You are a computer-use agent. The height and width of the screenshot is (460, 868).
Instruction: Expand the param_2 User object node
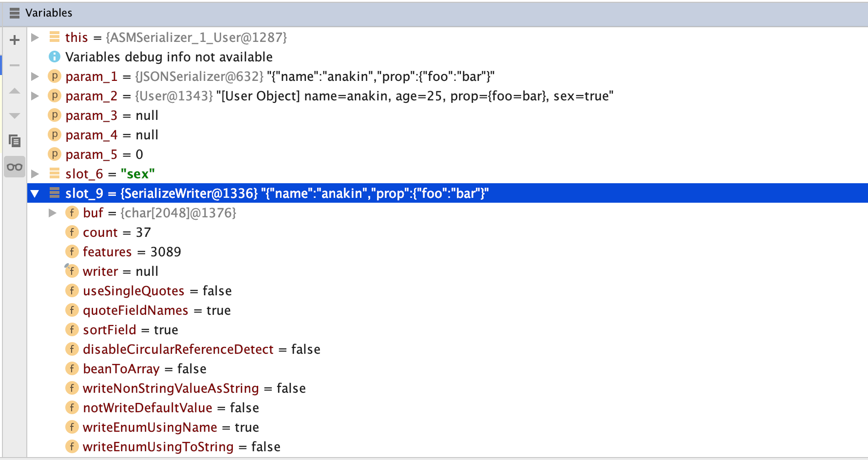click(35, 96)
